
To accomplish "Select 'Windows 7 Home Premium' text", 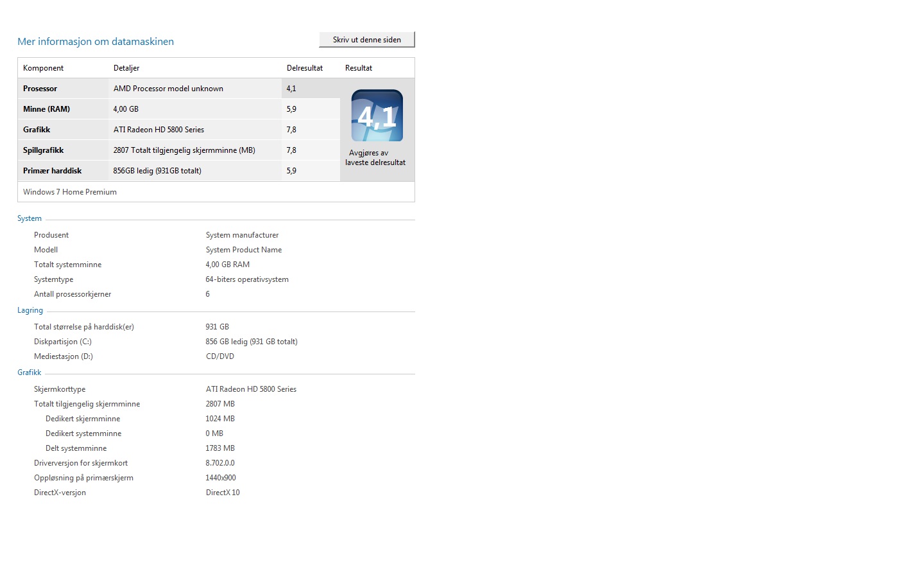I will pyautogui.click(x=70, y=192).
